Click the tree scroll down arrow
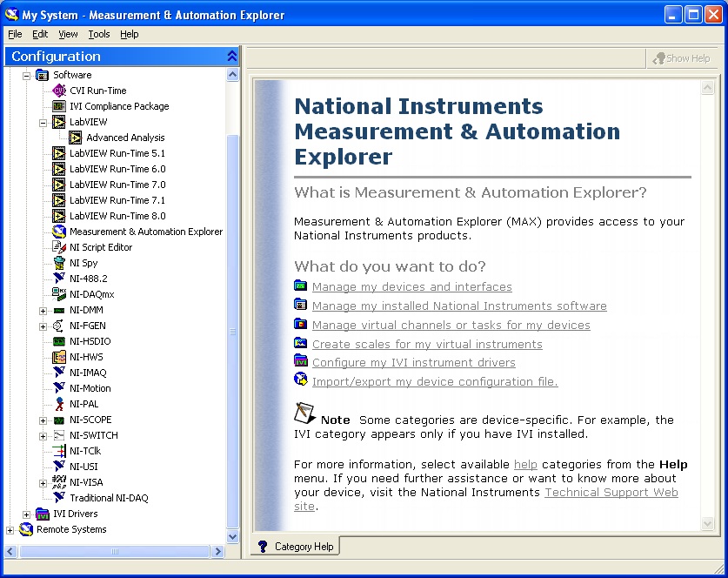The width and height of the screenshot is (728, 578). [232, 536]
